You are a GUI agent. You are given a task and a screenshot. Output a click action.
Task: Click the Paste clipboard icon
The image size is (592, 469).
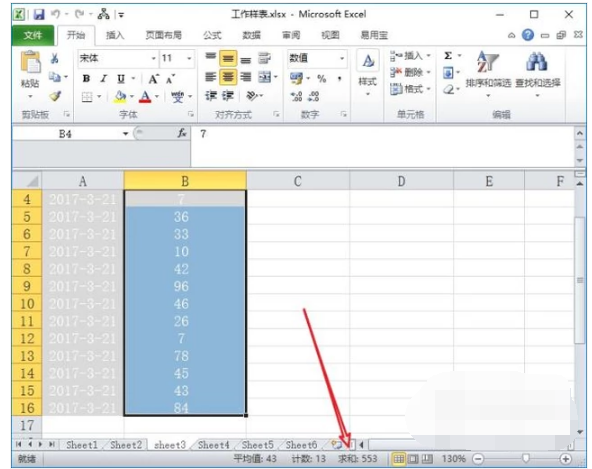(30, 62)
